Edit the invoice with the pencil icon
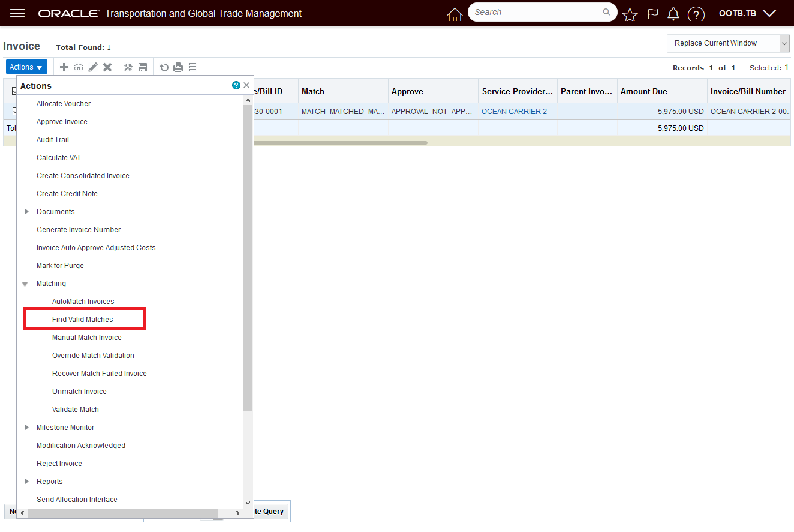Screen dimensions: 794x532 point(93,67)
